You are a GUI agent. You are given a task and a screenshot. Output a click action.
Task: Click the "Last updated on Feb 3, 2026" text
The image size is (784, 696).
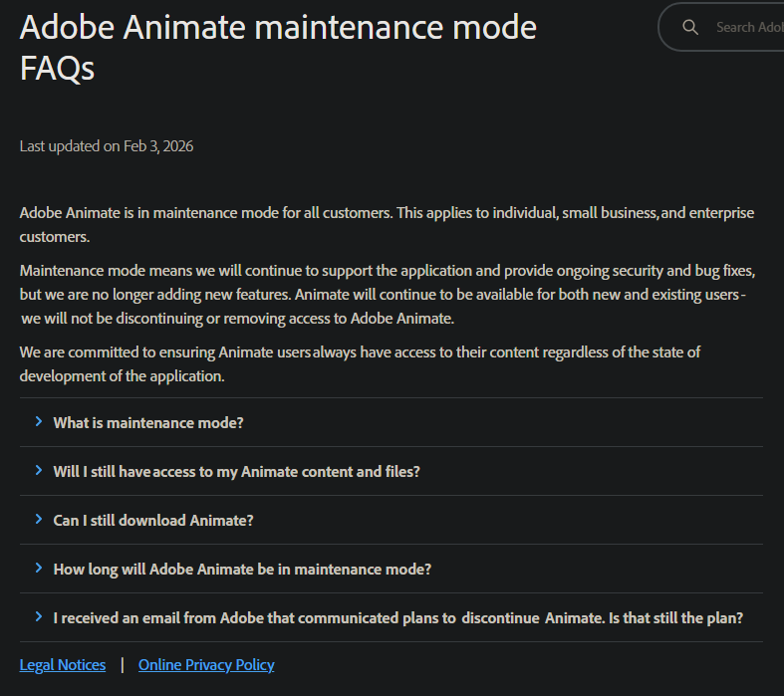click(107, 146)
